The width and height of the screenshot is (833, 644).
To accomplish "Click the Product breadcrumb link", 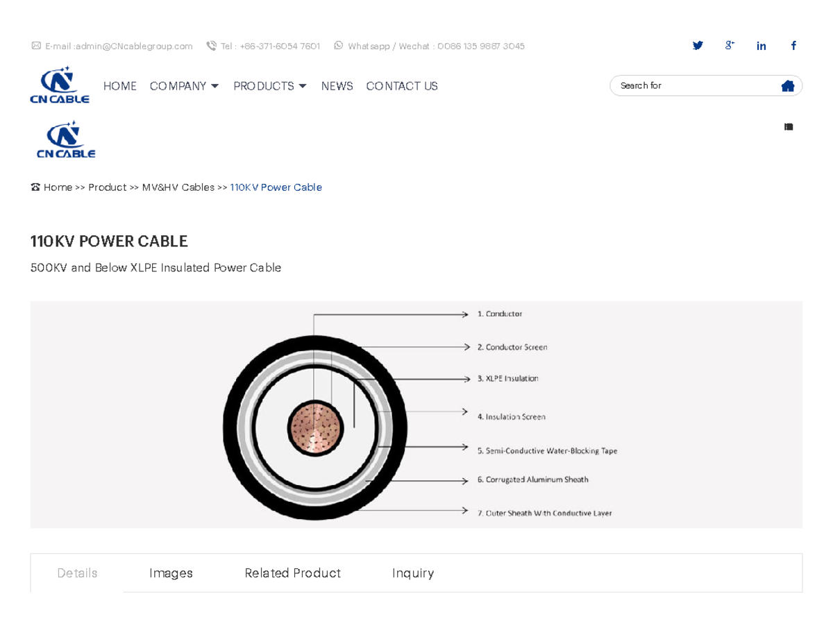I will click(x=108, y=187).
